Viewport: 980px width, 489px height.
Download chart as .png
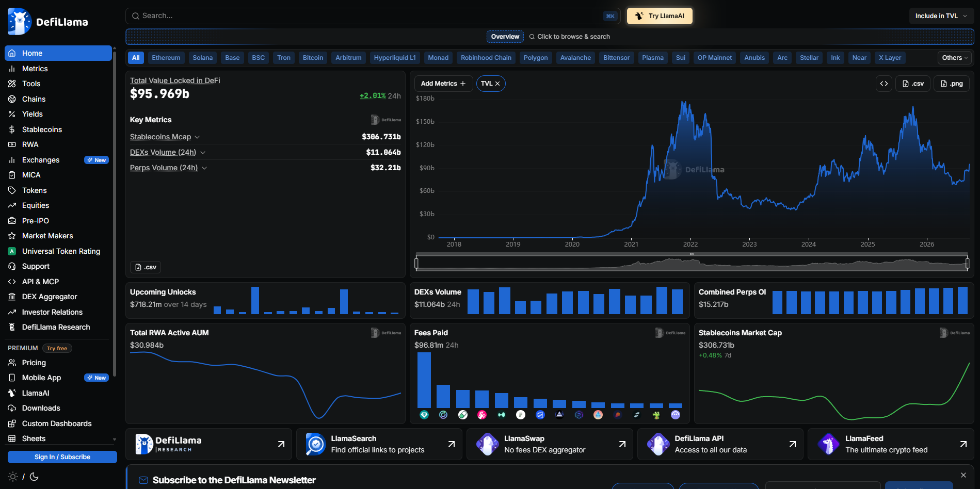[x=952, y=84]
